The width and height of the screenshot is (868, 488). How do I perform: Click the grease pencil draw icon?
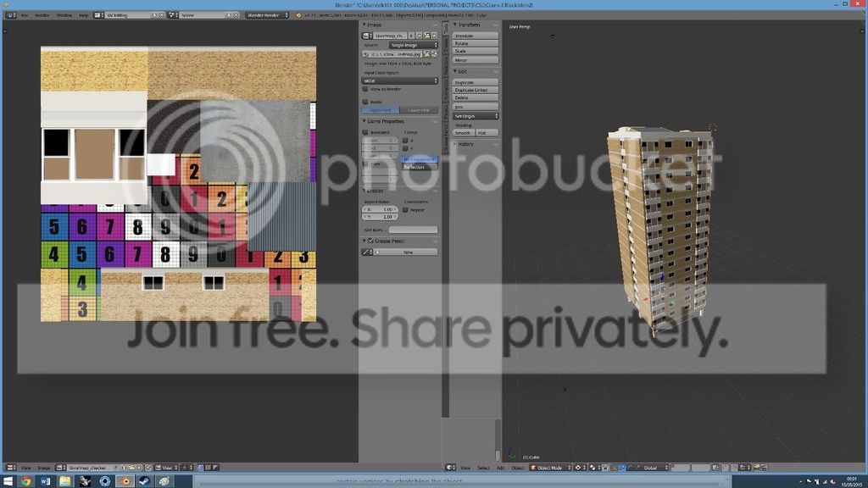[366, 252]
